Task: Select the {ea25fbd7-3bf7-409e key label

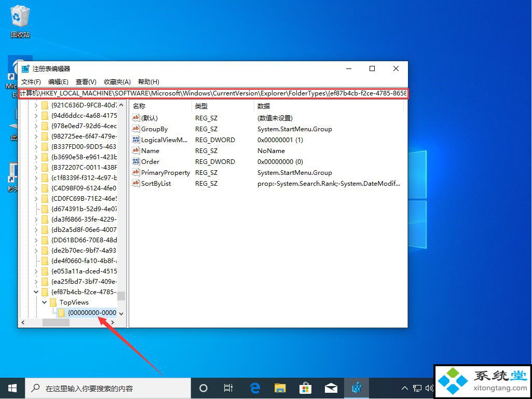Action: tap(84, 281)
